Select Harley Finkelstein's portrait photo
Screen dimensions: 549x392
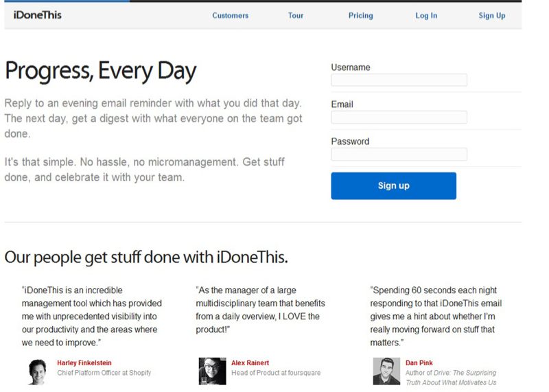(38, 371)
